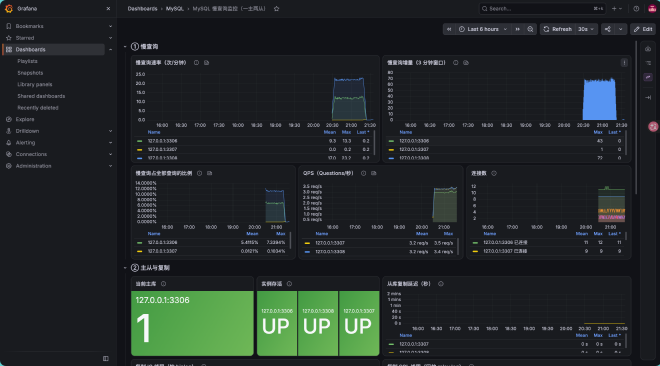660x366 pixels.
Task: Click the share dashboard icon
Action: coord(608,29)
